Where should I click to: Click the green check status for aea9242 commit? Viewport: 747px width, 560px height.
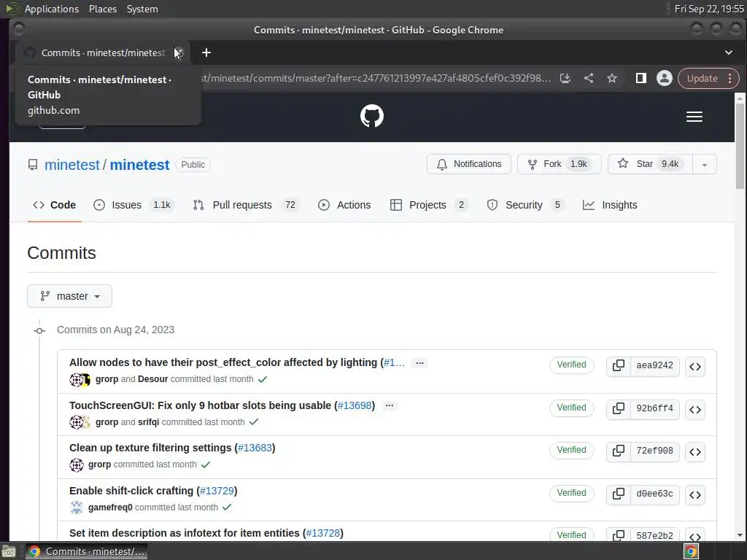(263, 379)
